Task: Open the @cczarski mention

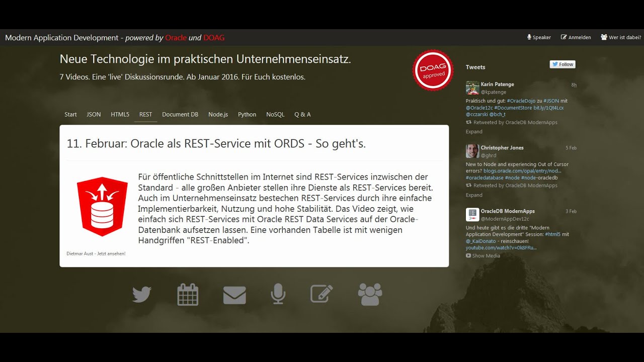Action: (x=476, y=114)
